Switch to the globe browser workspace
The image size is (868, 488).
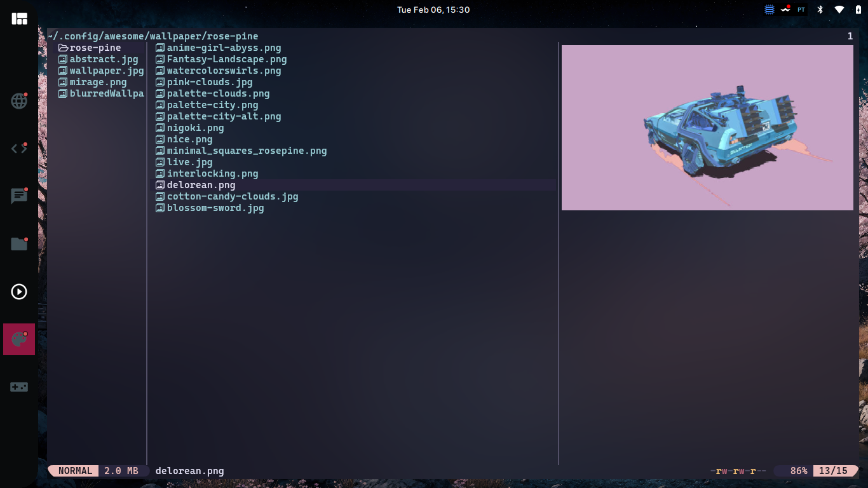pyautogui.click(x=19, y=101)
